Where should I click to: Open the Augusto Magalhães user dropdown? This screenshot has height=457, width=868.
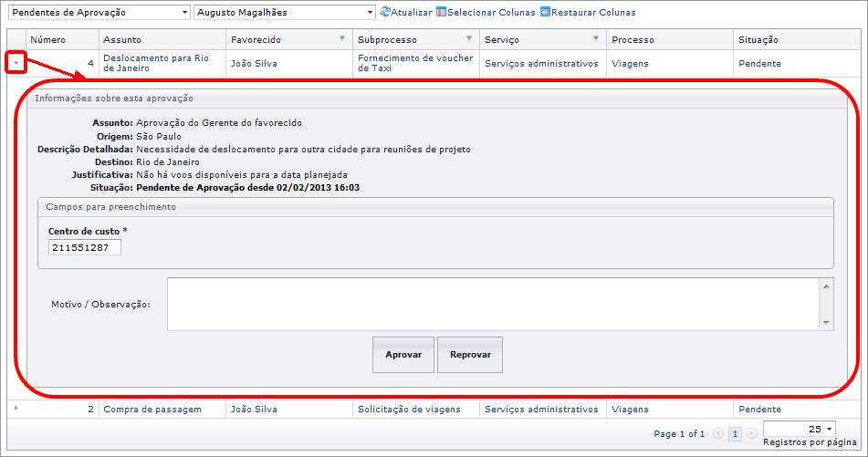(285, 12)
